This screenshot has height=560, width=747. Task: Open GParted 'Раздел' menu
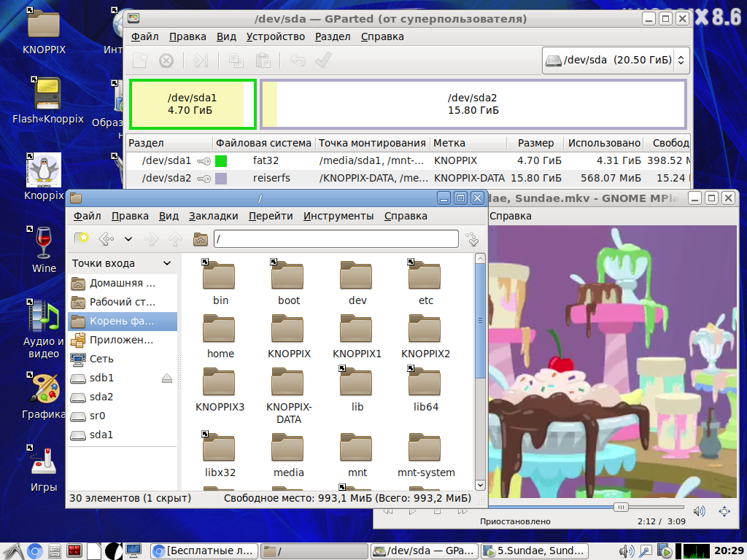coord(333,36)
